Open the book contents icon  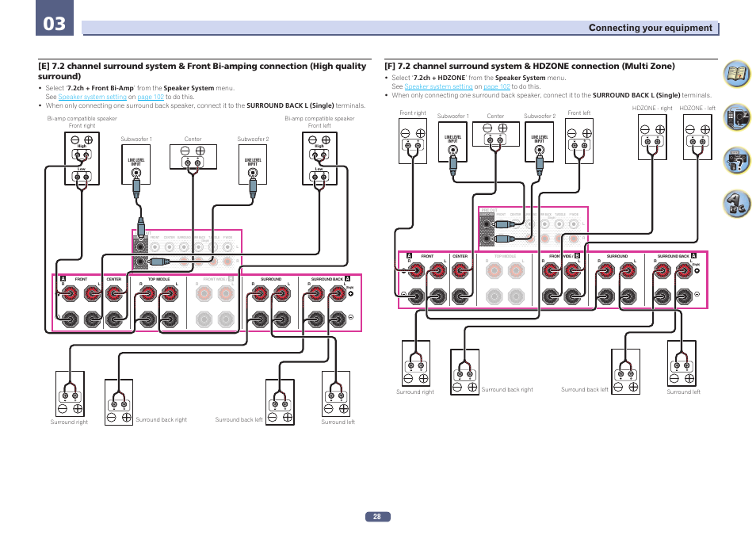736,74
